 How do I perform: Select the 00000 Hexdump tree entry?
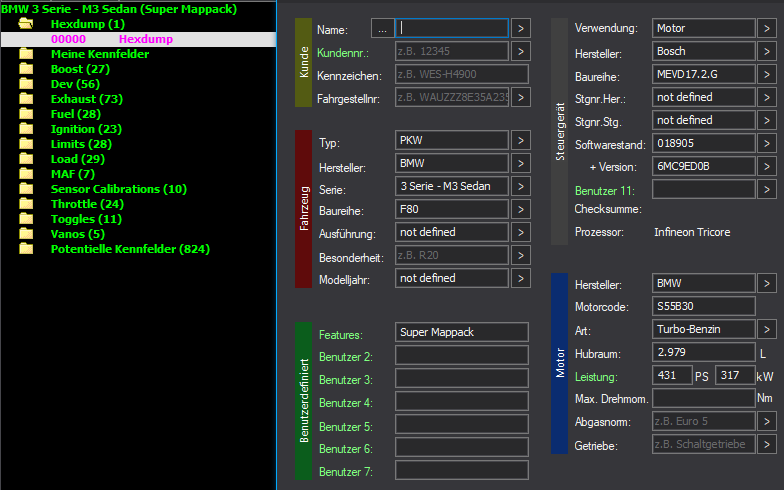pyautogui.click(x=138, y=39)
